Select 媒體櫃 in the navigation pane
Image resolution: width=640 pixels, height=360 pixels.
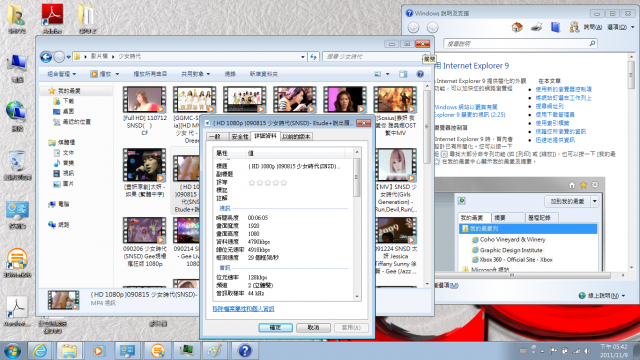click(x=67, y=142)
